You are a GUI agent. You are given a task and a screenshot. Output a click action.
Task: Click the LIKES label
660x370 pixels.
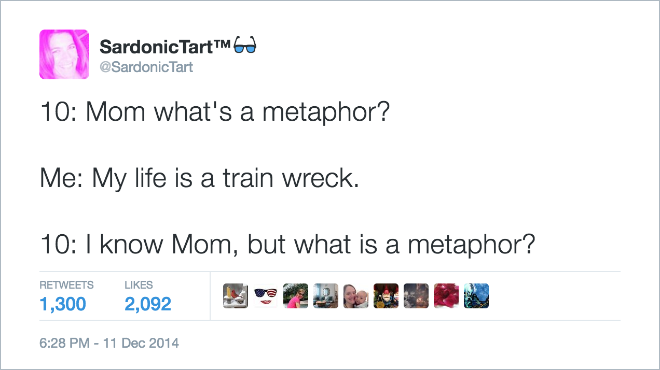point(138,285)
